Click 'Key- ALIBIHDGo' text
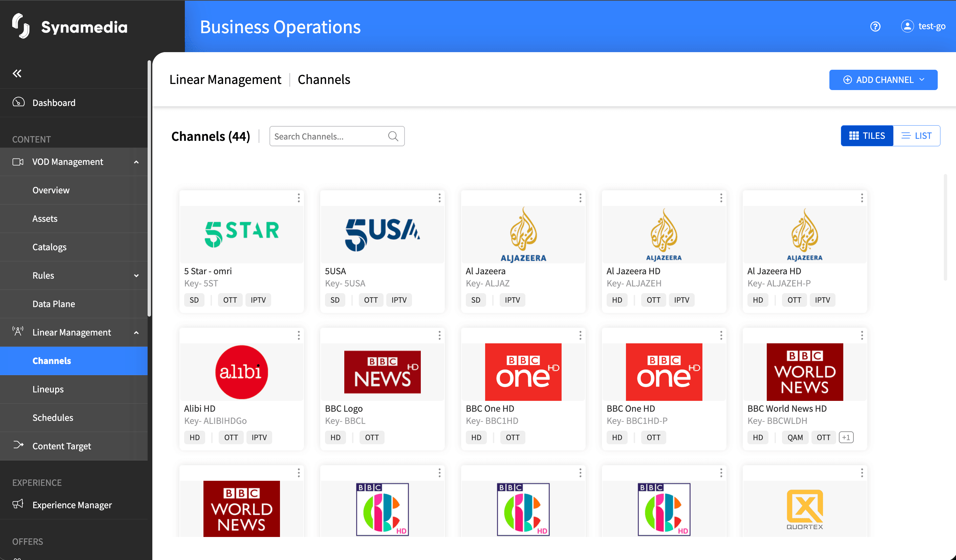956x560 pixels. [x=215, y=421]
